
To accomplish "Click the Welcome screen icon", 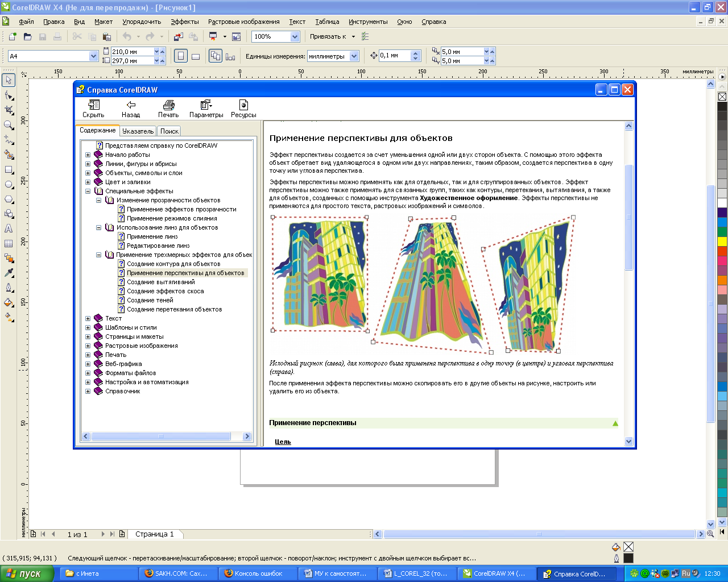I will 237,36.
